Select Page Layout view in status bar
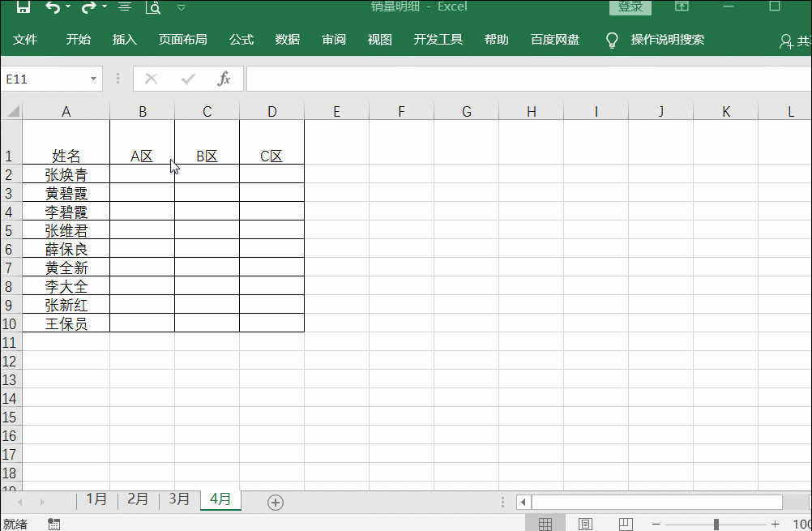The image size is (812, 531). [x=584, y=522]
